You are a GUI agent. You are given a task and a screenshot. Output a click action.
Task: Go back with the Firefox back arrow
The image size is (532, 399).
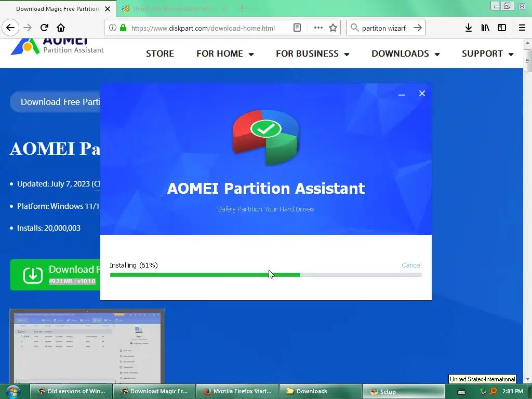10,28
